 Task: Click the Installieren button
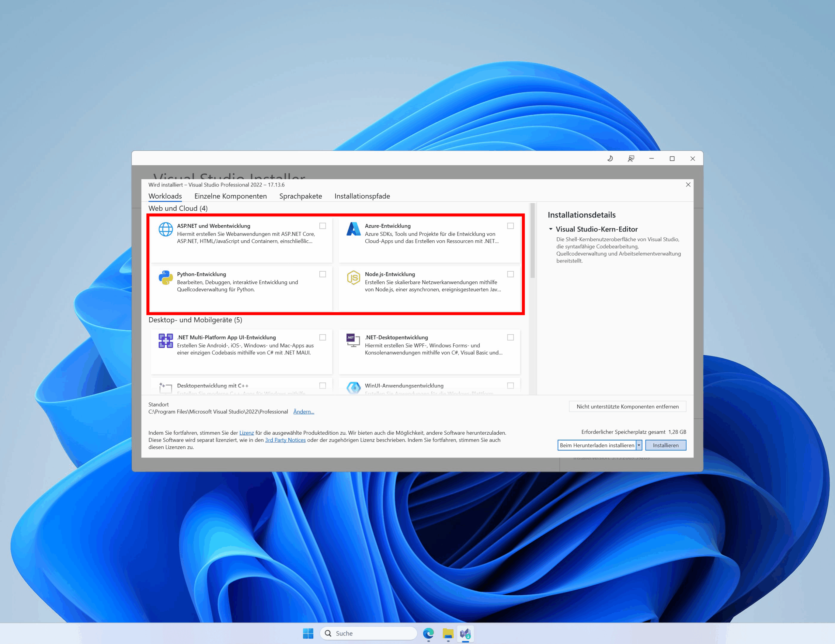666,445
